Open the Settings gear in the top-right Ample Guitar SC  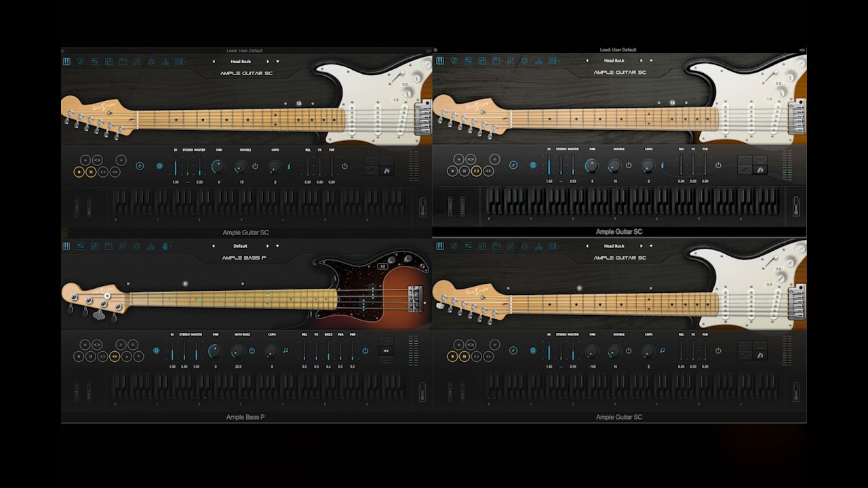pyautogui.click(x=524, y=60)
